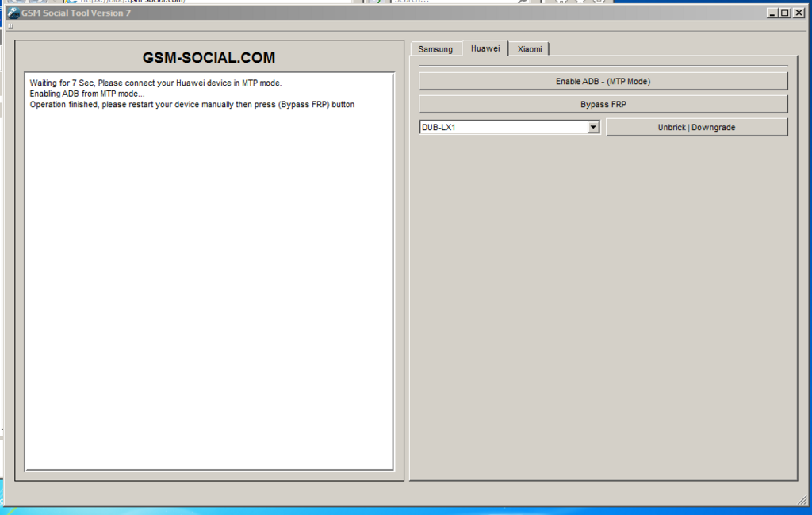812x515 pixels.
Task: Click the window resize grip at corner
Action: point(802,500)
